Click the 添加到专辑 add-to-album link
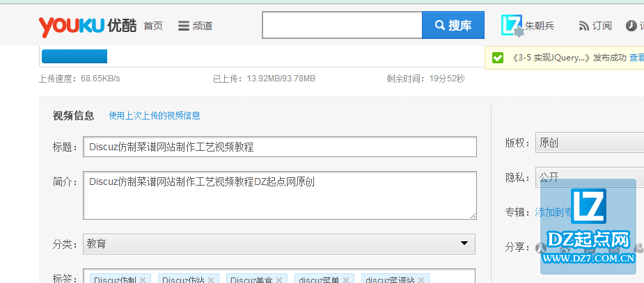Screen dimensions: 644x283 553,213
